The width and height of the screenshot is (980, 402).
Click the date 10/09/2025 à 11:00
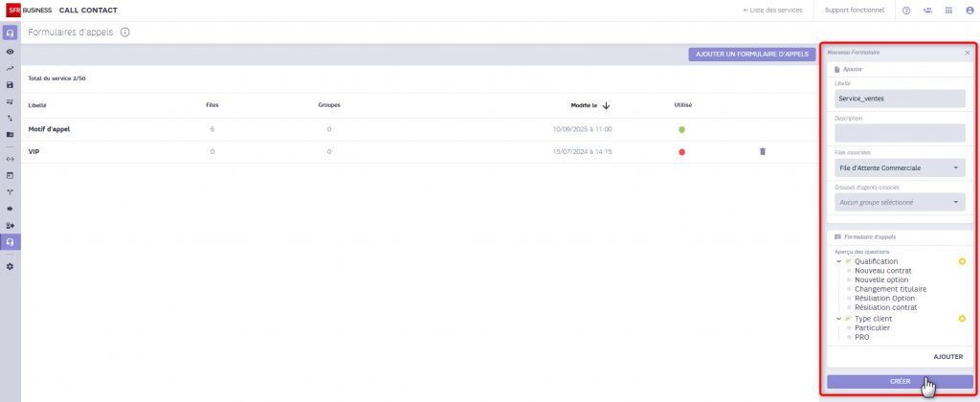583,129
